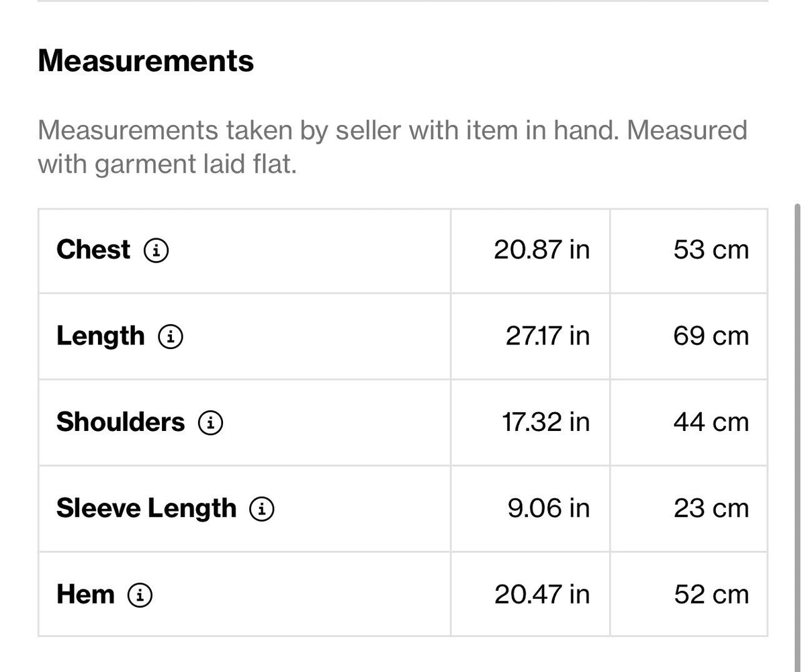Select the Sleeve Length row label

pyautogui.click(x=146, y=509)
